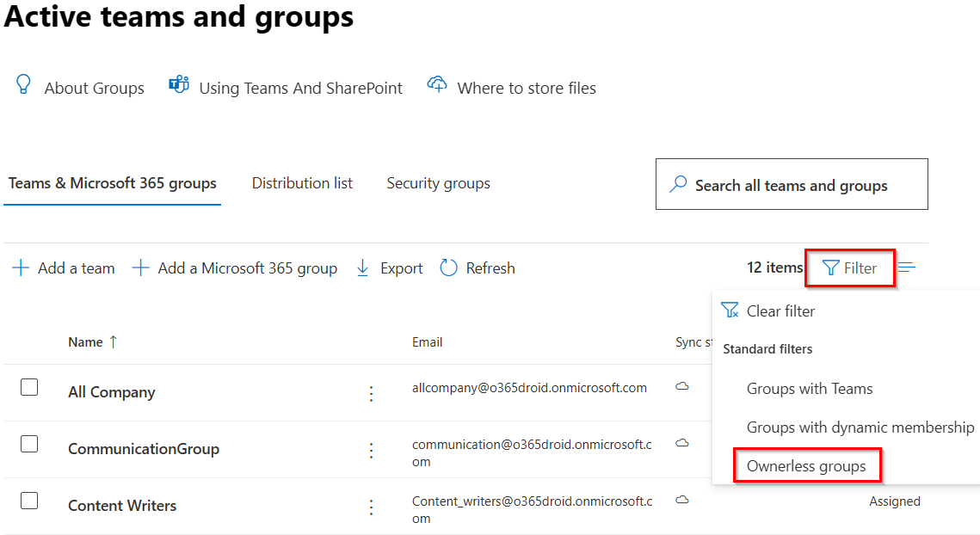Open the Clear filter icon
The image size is (980, 535).
tap(730, 311)
